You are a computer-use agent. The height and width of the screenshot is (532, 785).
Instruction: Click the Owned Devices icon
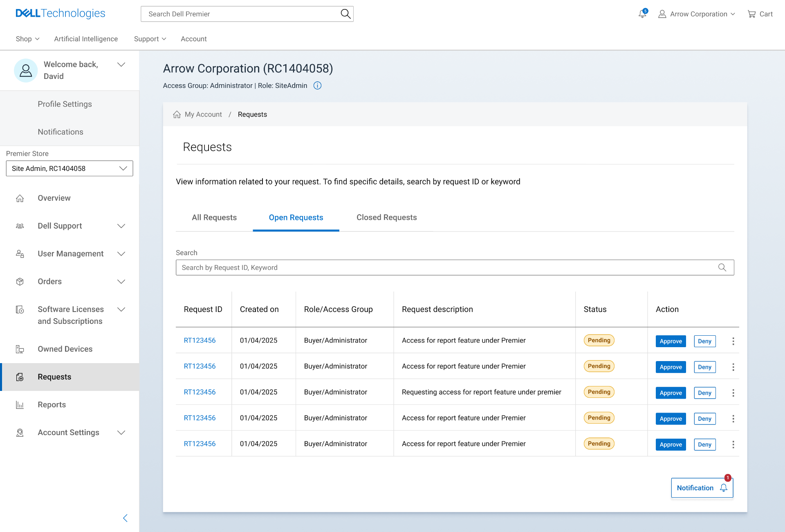click(20, 349)
